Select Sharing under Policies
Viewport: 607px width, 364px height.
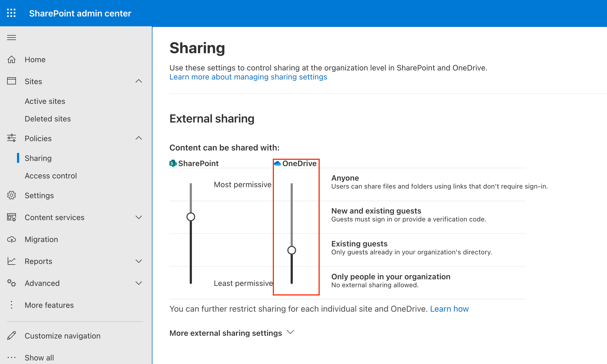[x=38, y=158]
